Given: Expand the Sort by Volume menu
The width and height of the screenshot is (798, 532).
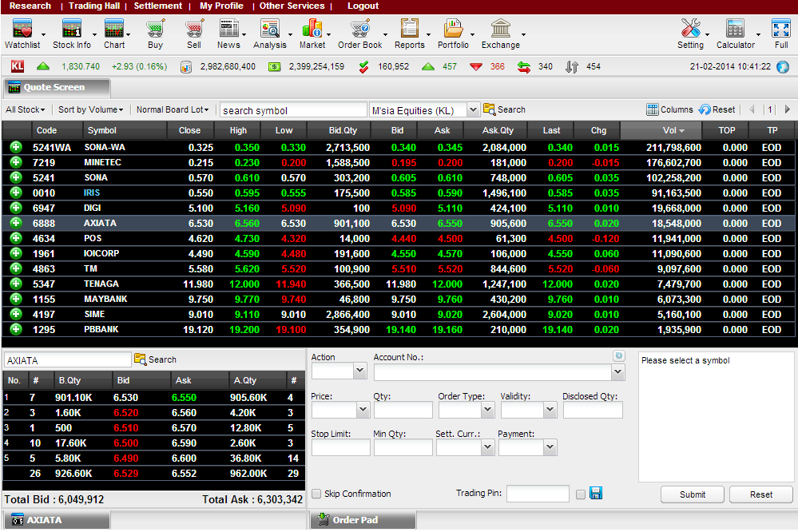Looking at the screenshot, I should coord(90,109).
